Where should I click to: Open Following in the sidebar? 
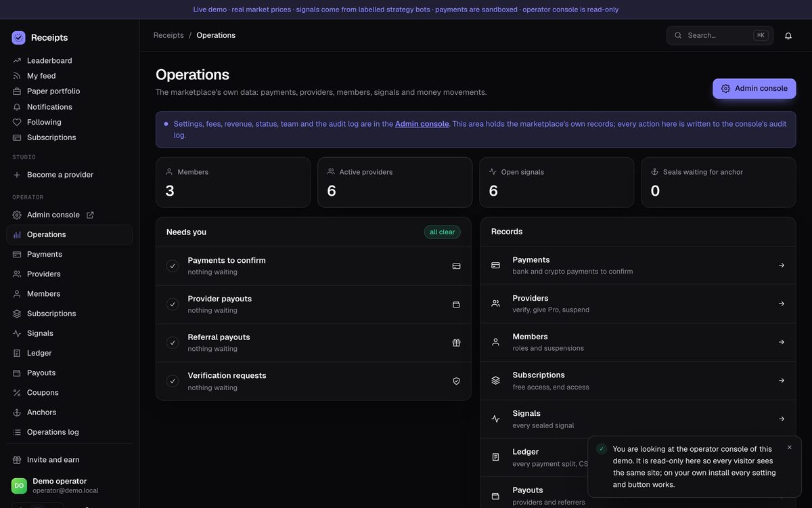tap(69, 123)
